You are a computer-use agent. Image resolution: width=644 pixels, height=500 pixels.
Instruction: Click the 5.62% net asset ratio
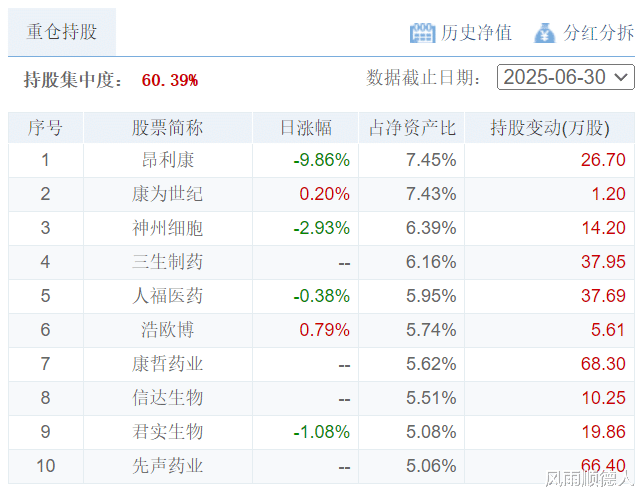point(431,364)
